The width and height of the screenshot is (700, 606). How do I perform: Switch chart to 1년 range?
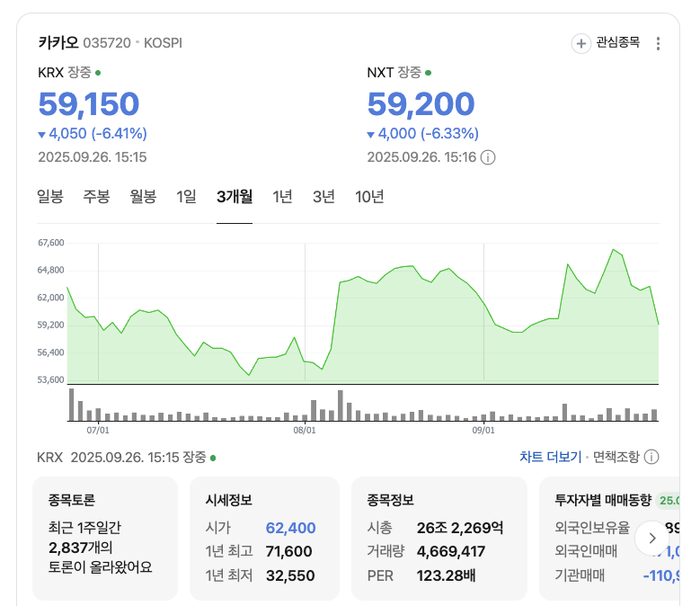point(282,197)
